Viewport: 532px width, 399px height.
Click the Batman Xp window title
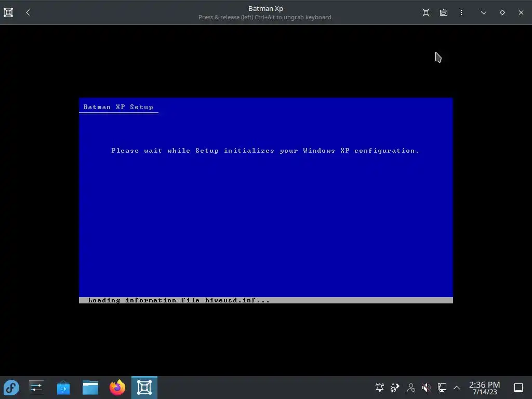(265, 8)
